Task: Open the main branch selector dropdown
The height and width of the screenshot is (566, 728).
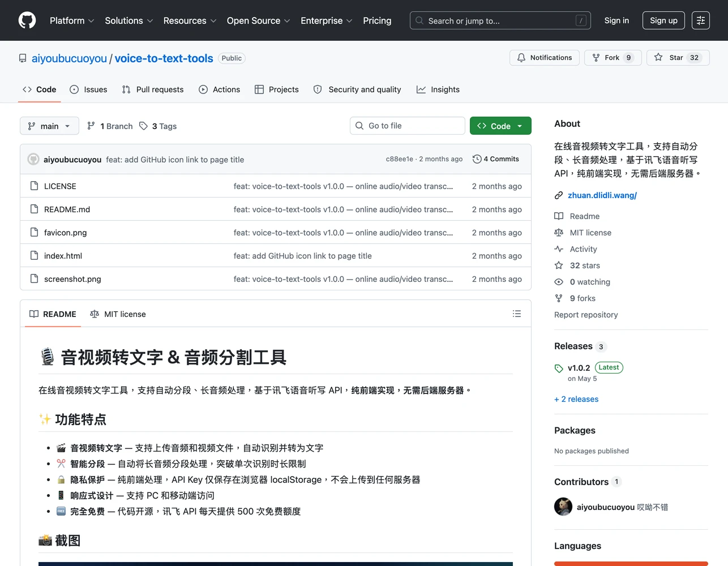Action: click(49, 126)
